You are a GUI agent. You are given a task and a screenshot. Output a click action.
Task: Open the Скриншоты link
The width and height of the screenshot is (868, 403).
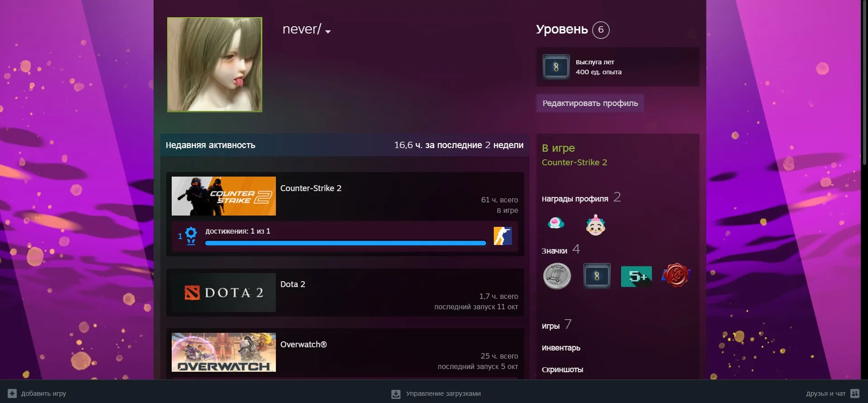click(562, 369)
